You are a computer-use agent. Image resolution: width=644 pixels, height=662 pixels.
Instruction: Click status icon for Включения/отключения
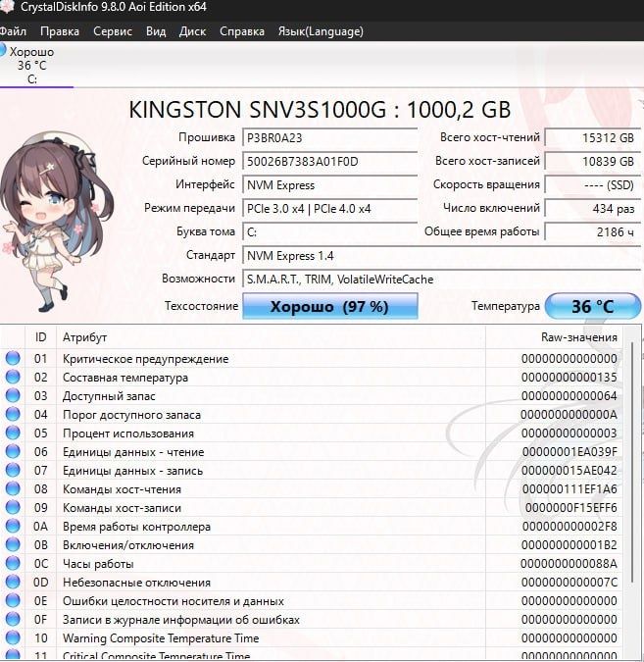pyautogui.click(x=13, y=544)
